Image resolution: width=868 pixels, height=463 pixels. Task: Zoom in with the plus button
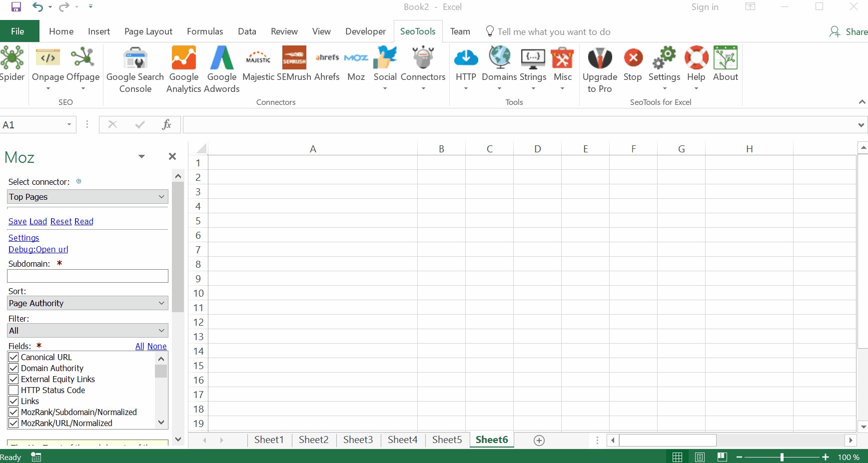(x=826, y=457)
